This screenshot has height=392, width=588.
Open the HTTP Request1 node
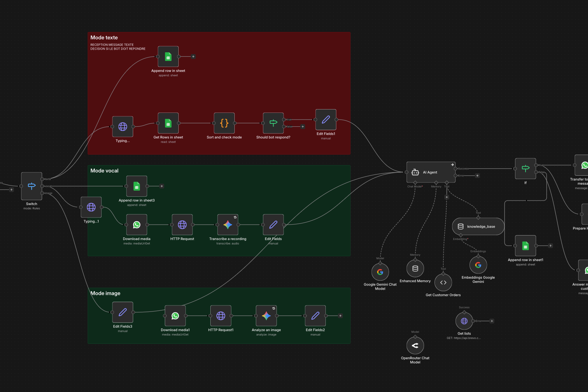click(x=221, y=316)
